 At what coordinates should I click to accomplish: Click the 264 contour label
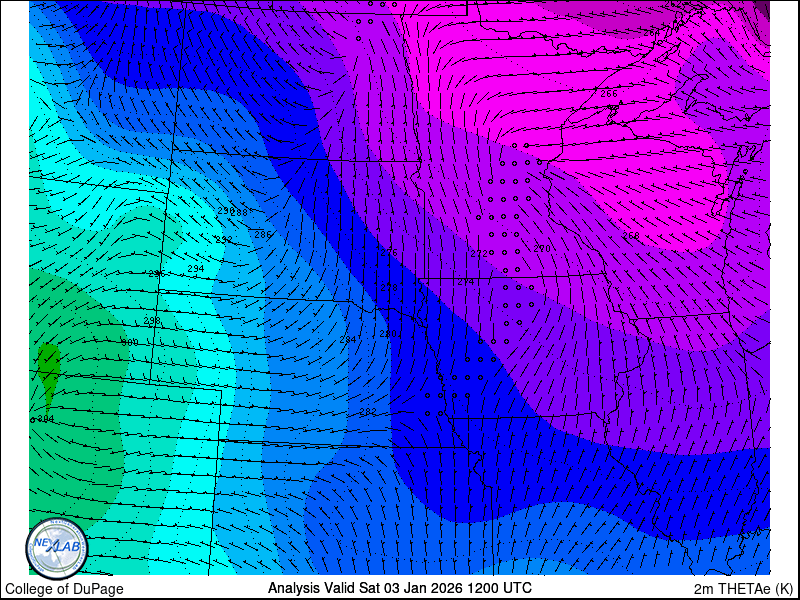pyautogui.click(x=652, y=33)
